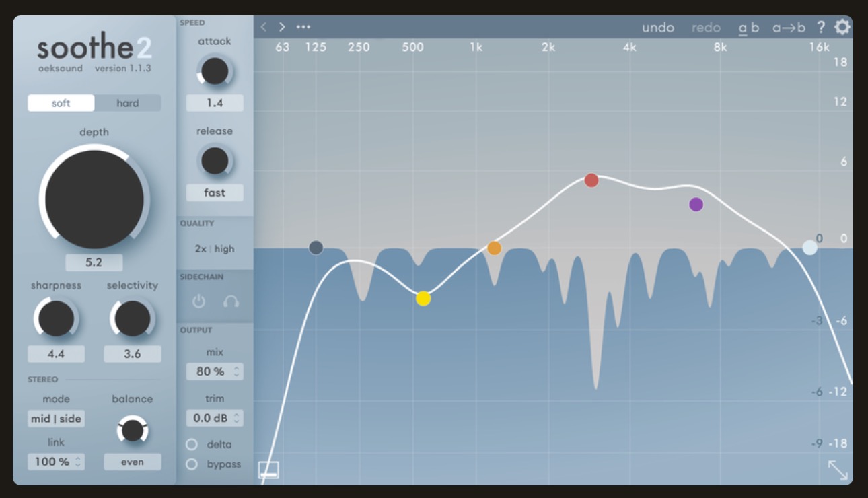Click the sharpness knob
The width and height of the screenshot is (868, 498).
coord(56,318)
